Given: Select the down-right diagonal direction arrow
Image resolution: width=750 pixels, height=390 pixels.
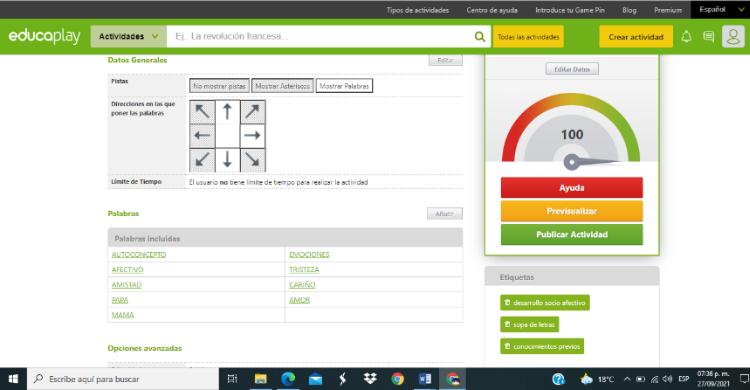Looking at the screenshot, I should pos(252,160).
